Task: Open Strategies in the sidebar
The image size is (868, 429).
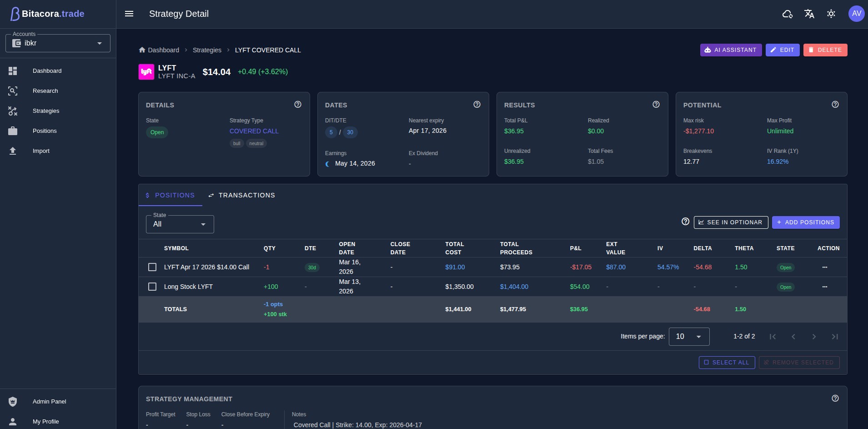Action: pos(45,111)
